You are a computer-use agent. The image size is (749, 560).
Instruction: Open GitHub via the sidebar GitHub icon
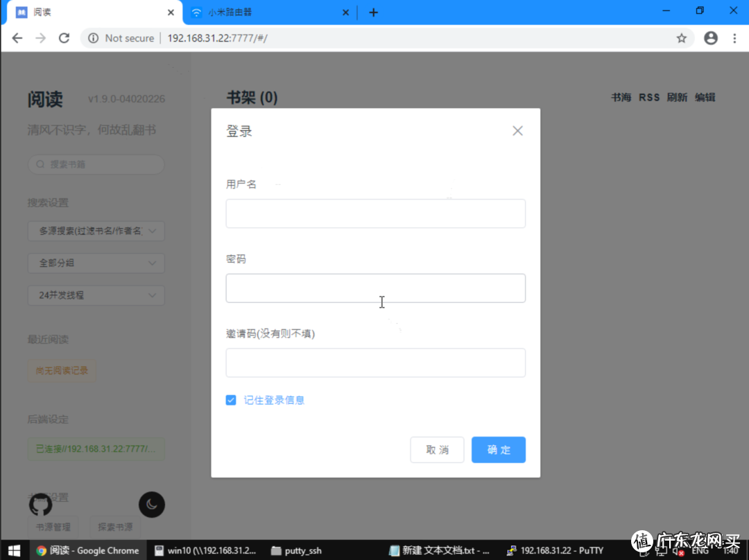coord(40,505)
